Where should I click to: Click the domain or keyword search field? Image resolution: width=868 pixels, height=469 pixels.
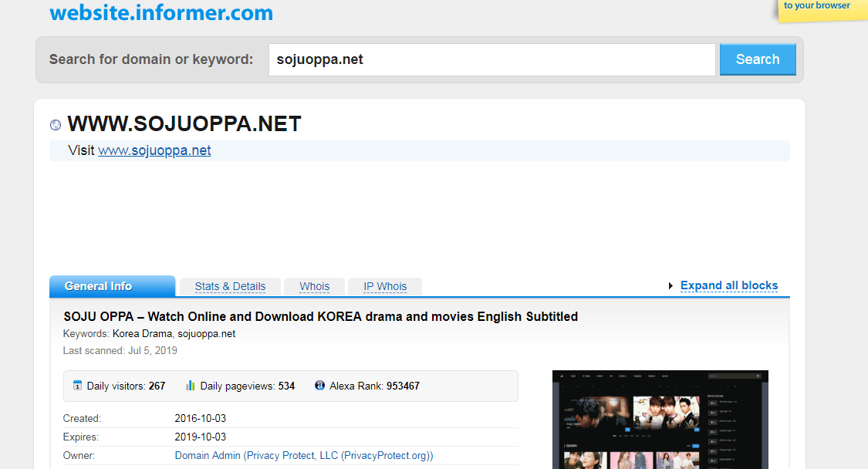tap(491, 59)
